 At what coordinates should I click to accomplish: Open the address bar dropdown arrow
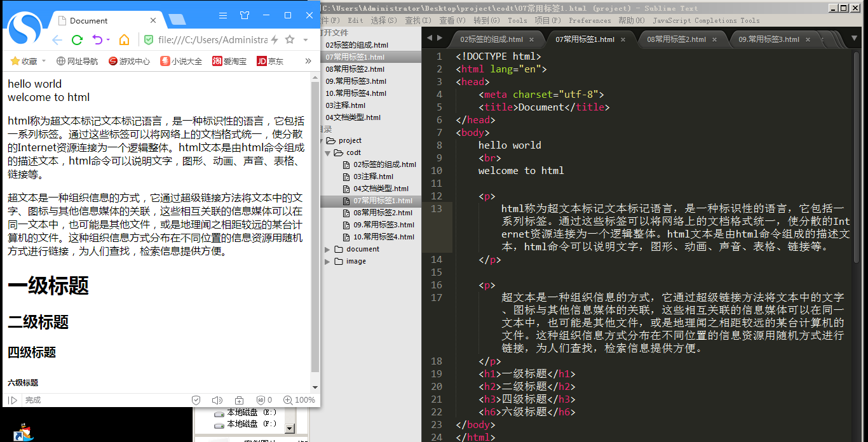306,40
